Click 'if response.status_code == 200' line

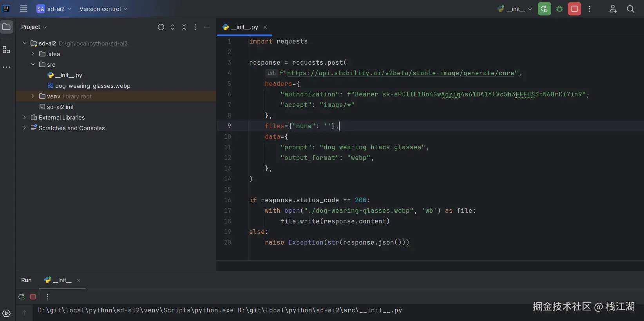point(309,200)
